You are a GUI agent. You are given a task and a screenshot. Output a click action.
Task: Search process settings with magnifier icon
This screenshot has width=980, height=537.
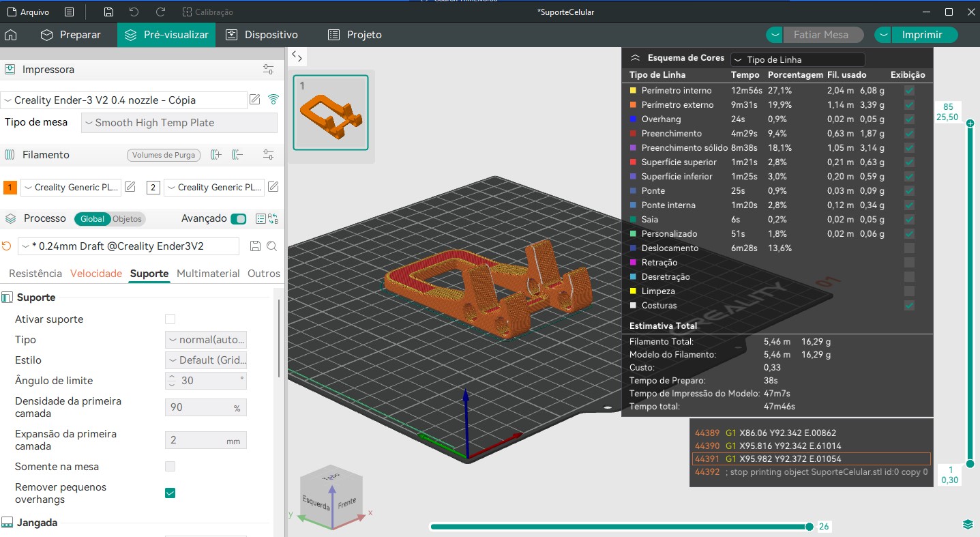click(x=271, y=246)
